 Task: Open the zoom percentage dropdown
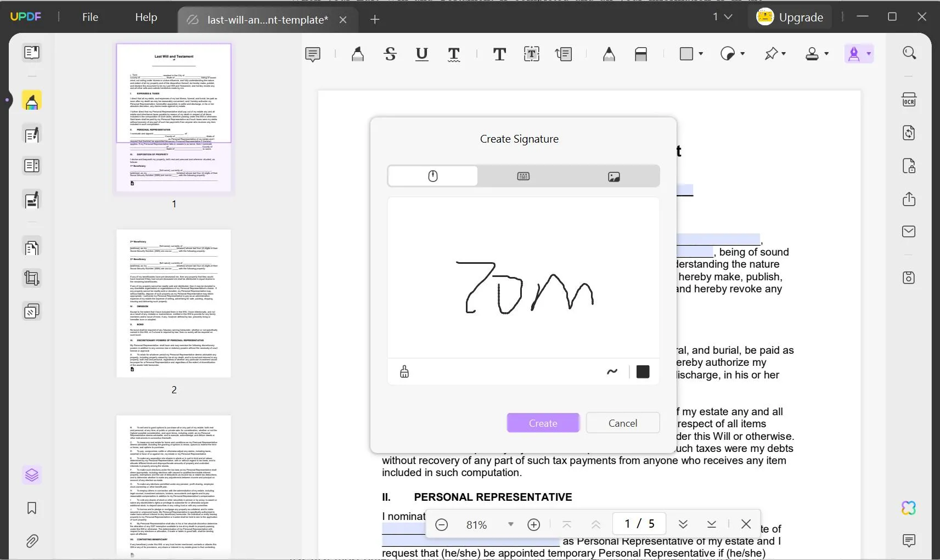(511, 524)
